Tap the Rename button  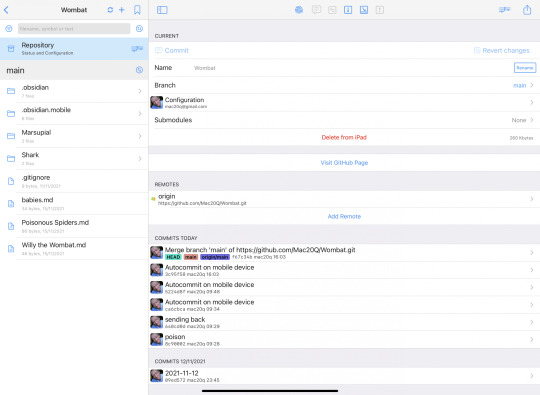[x=525, y=67]
